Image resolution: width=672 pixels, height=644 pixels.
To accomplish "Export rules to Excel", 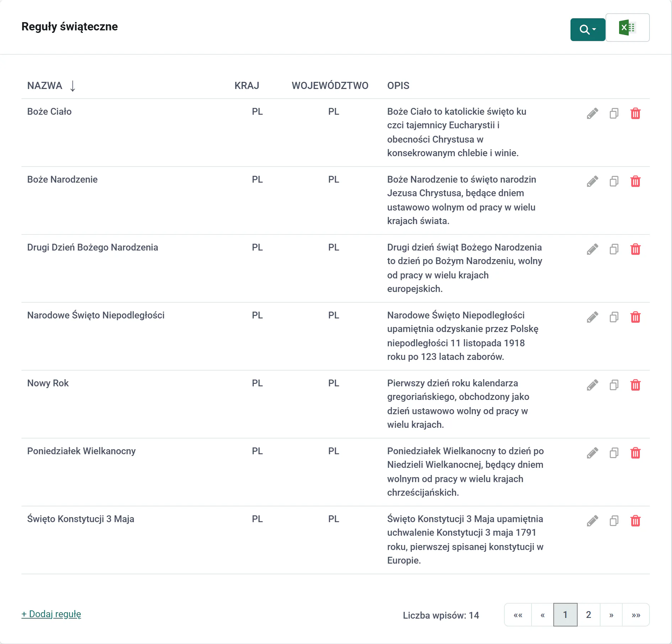I will coord(628,28).
